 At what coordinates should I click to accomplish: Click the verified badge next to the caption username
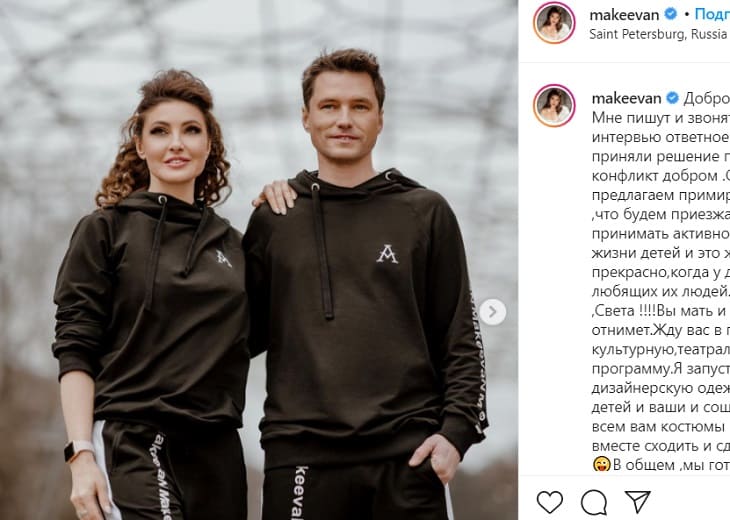point(672,98)
